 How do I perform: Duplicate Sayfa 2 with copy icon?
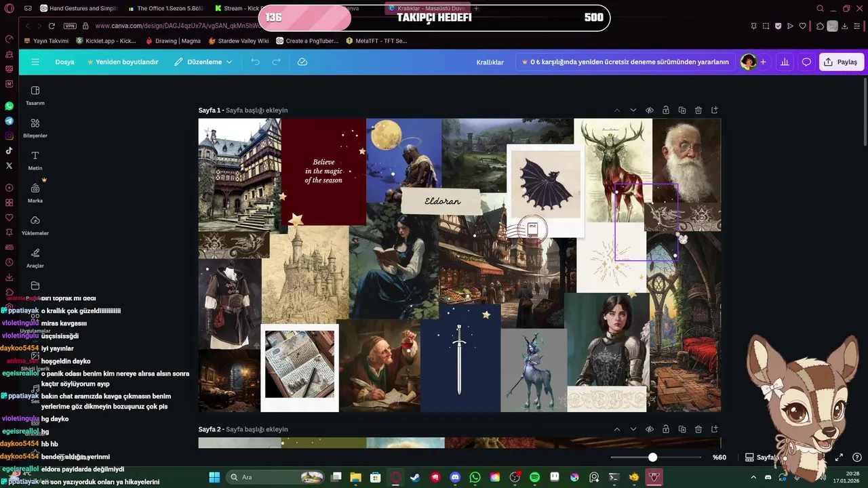click(682, 429)
